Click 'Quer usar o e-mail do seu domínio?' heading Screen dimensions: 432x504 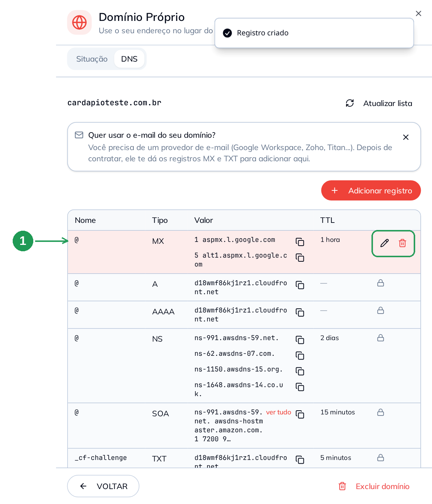point(152,135)
